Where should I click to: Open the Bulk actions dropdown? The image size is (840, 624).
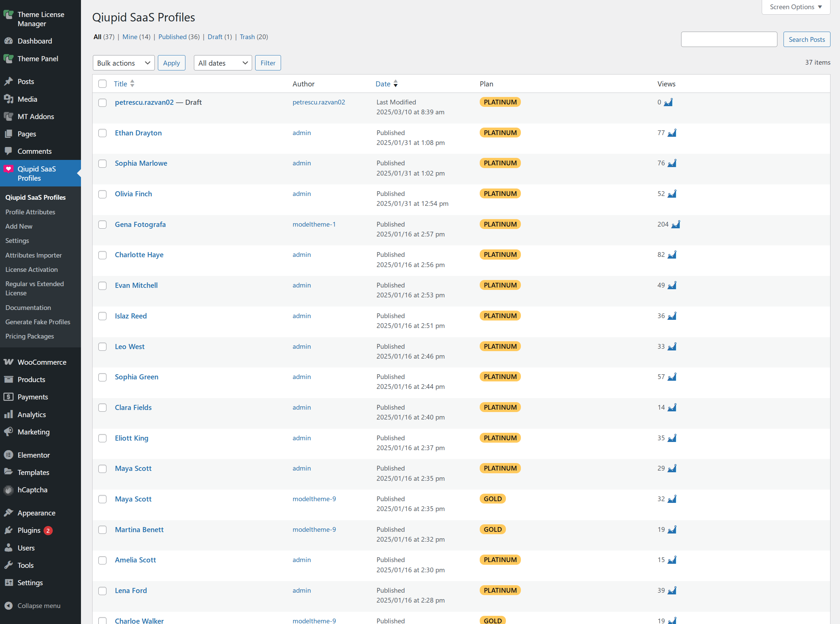pyautogui.click(x=123, y=63)
